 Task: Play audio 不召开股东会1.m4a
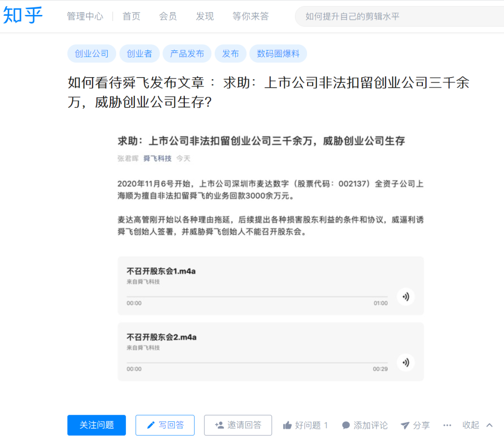406,297
